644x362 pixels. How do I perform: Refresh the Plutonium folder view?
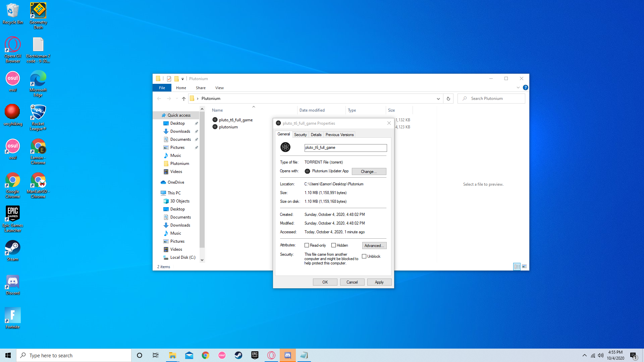coord(448,99)
